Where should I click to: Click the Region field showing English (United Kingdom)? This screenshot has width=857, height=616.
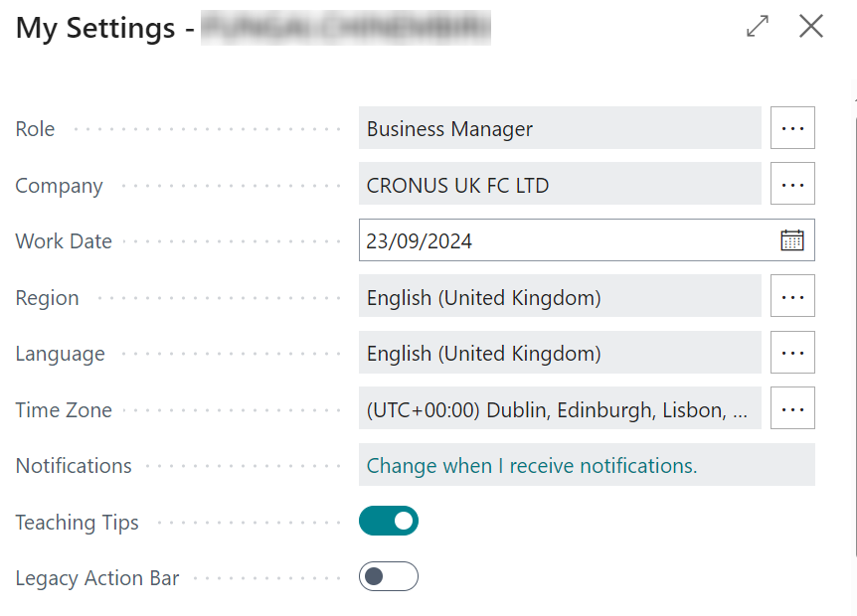point(560,296)
